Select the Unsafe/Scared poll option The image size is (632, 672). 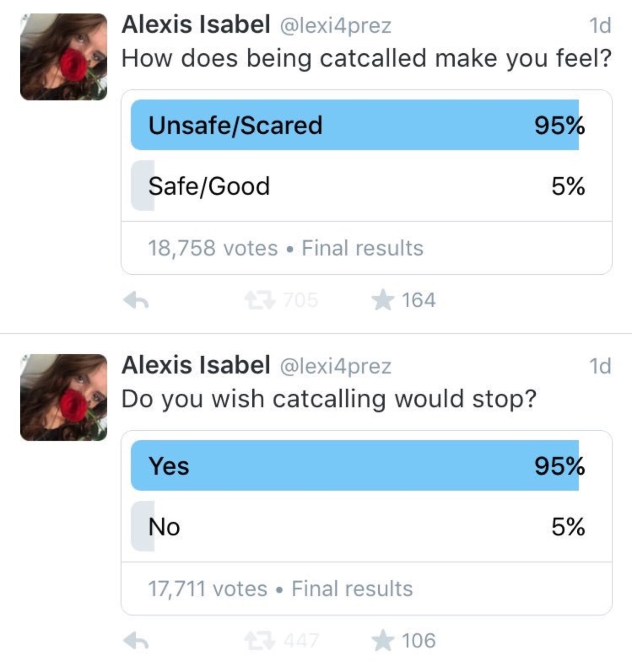coord(355,125)
